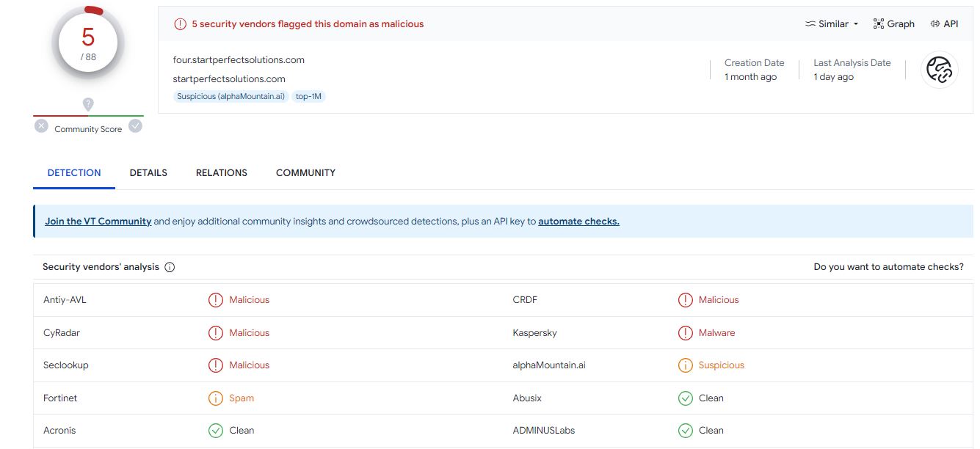
Task: Click the Malware verdict for Kaspersky
Action: pyautogui.click(x=716, y=333)
